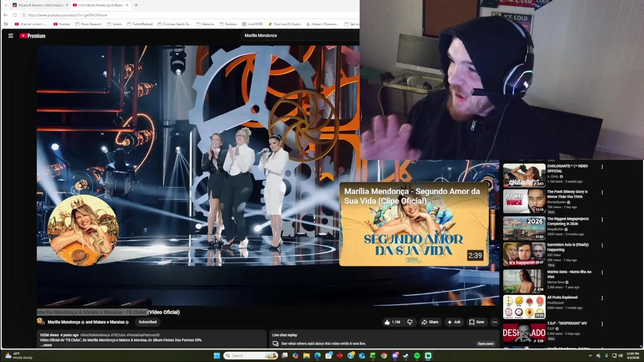
Task: Click the volume icon in the system tray
Action: [620, 355]
